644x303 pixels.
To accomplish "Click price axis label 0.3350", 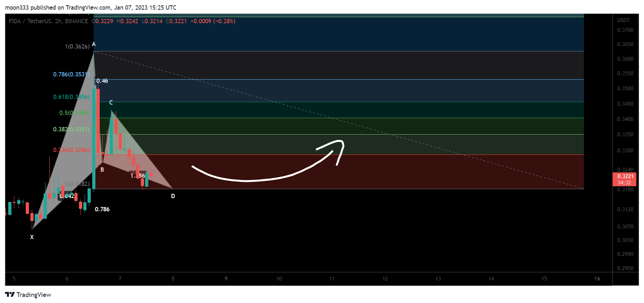I will pyautogui.click(x=625, y=135).
